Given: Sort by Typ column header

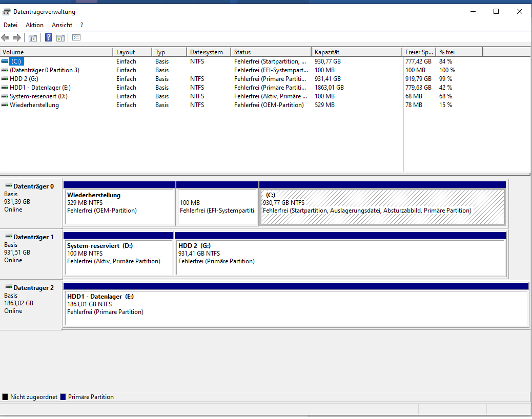Looking at the screenshot, I should 169,52.
